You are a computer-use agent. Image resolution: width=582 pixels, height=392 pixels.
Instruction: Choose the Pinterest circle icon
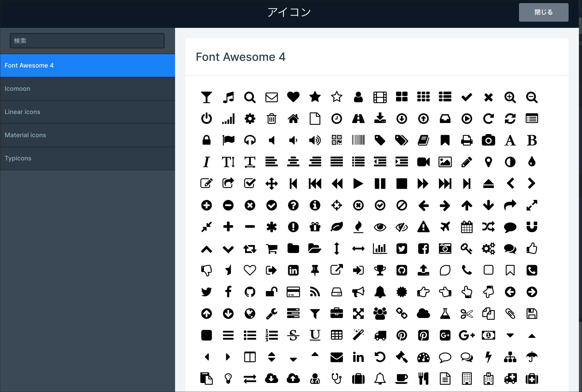[x=402, y=335]
